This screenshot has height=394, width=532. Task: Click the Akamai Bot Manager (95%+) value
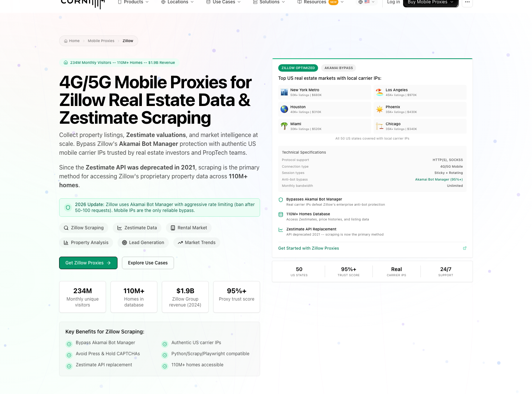click(x=439, y=179)
